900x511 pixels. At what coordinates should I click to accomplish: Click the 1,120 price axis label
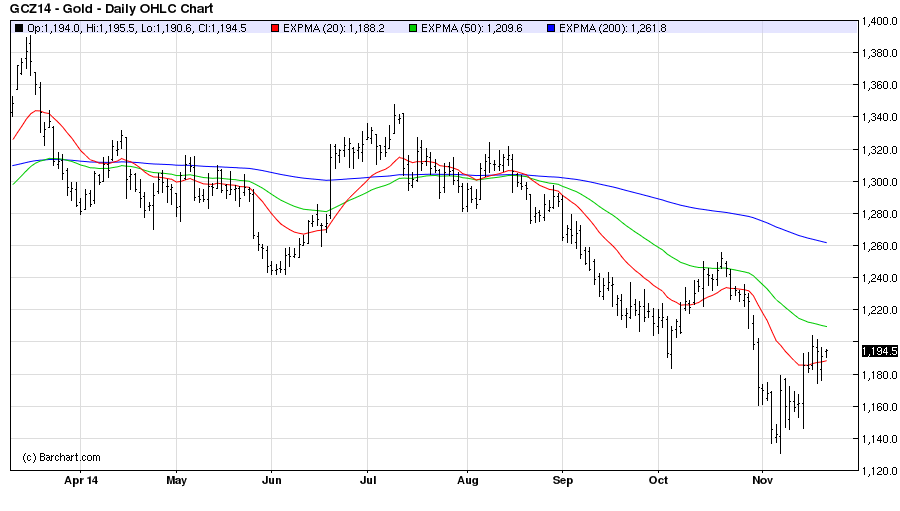pyautogui.click(x=879, y=470)
